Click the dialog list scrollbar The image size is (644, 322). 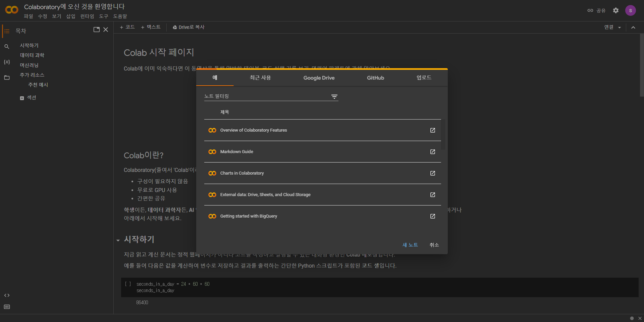(443, 134)
